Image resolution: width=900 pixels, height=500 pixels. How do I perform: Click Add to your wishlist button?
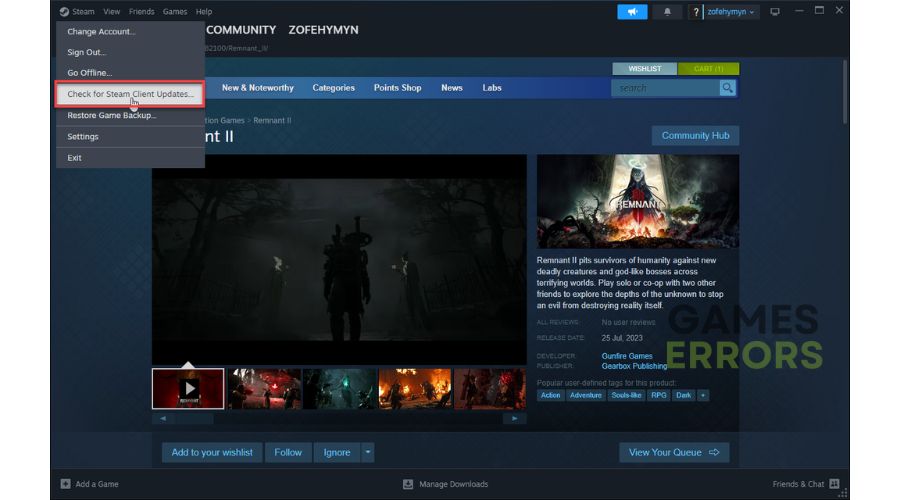(212, 452)
